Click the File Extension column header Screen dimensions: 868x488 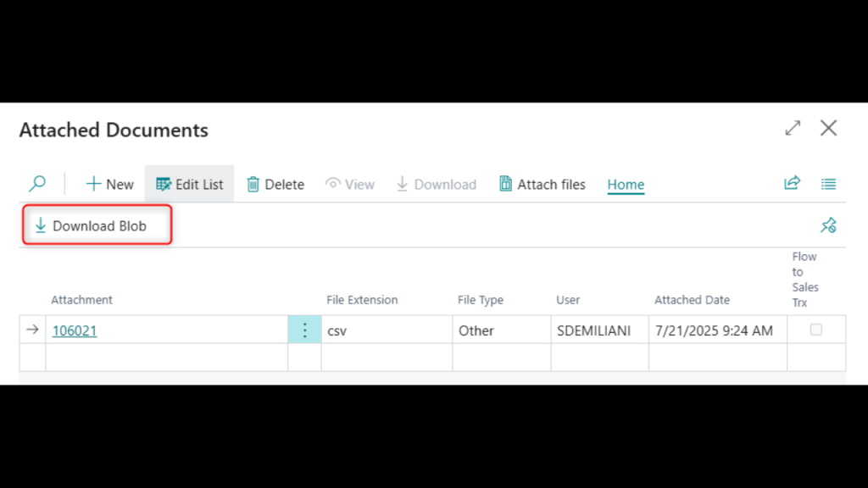(x=362, y=300)
